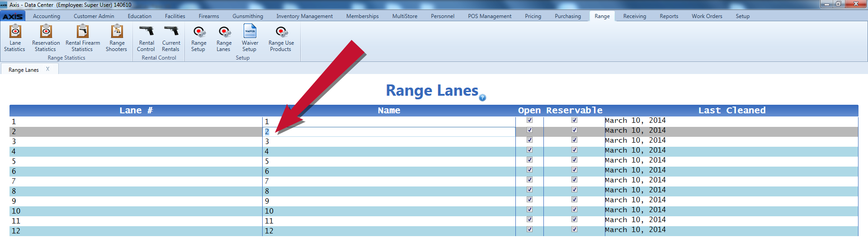Open the Gunsmithing ribbon tab
The image size is (868, 242).
click(x=248, y=16)
